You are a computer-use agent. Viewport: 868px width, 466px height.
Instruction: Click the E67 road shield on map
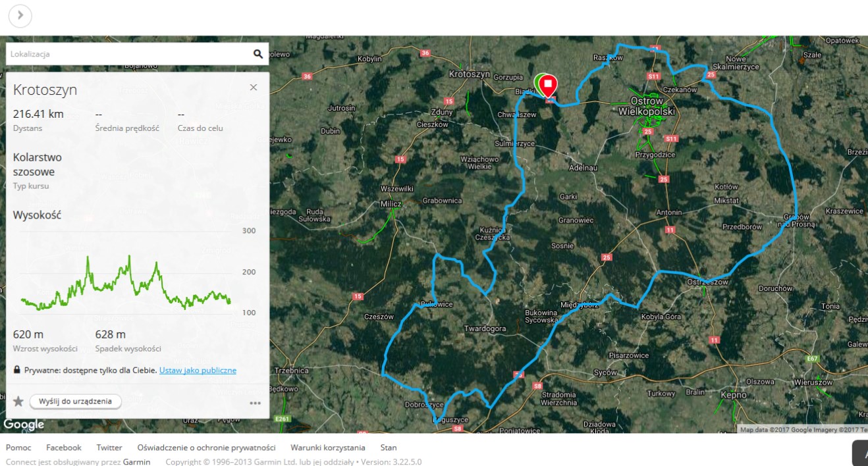tap(812, 359)
